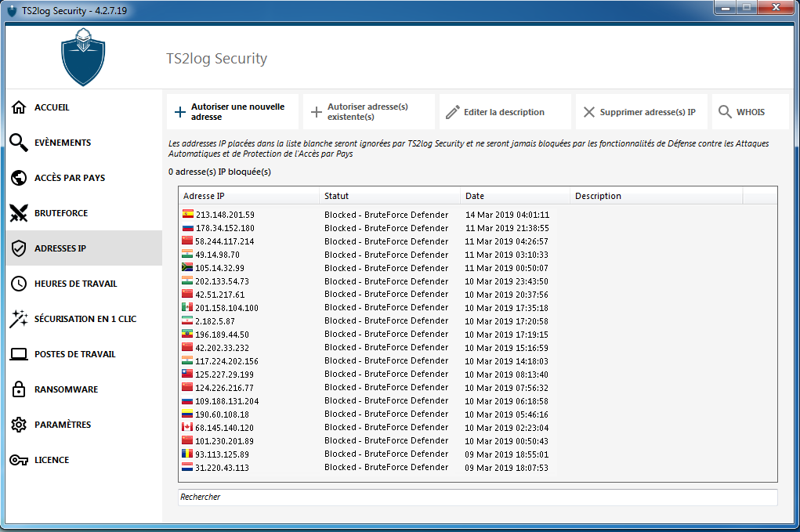
Task: Click Supprimer adresse(s) IP button
Action: coord(642,112)
